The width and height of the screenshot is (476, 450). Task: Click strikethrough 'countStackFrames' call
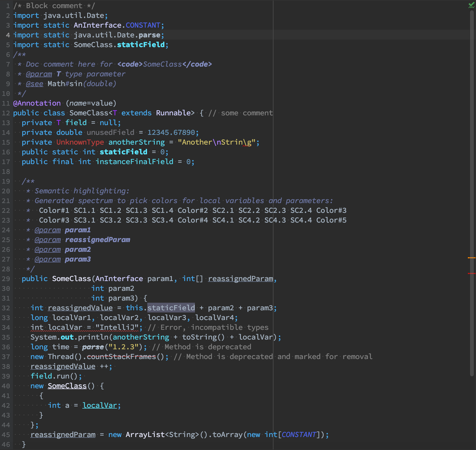(121, 357)
